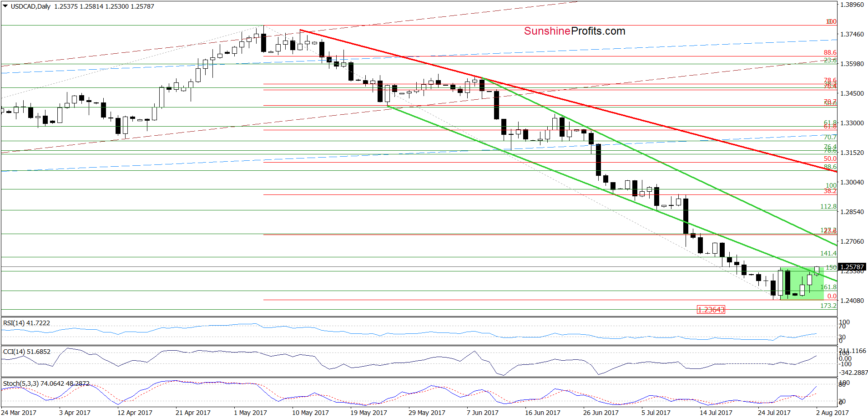
Task: Click the 7 Jun 2017 date label
Action: 483,413
